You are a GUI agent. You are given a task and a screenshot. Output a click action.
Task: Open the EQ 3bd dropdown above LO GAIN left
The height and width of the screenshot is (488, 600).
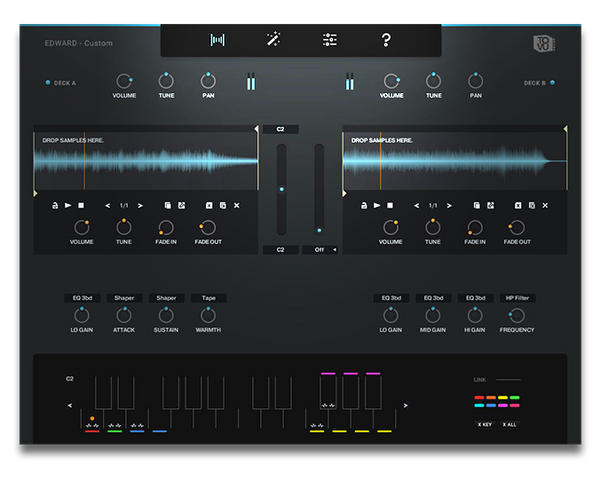tap(82, 298)
